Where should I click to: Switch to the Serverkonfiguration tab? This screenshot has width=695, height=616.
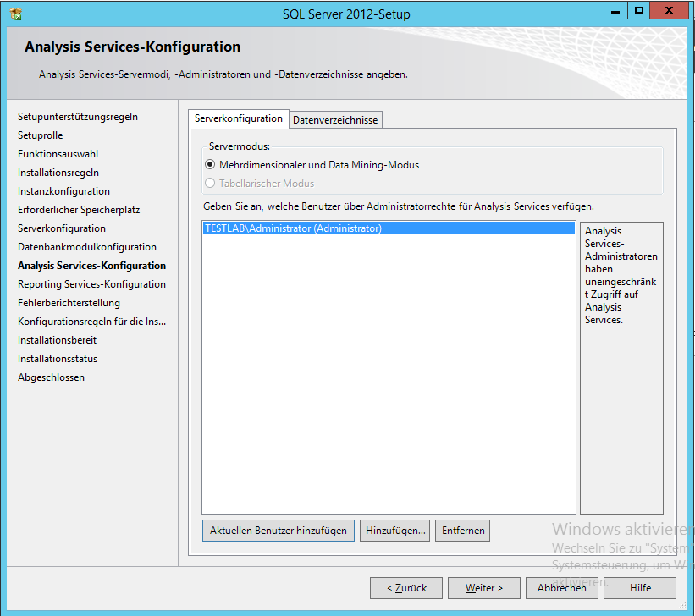(239, 118)
